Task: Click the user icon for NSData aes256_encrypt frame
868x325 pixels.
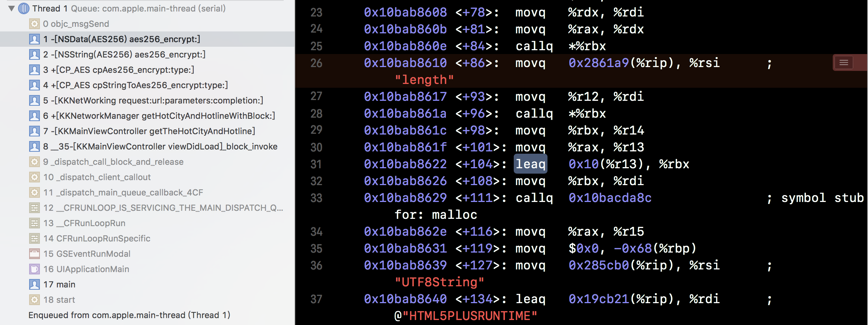Action: click(x=35, y=39)
